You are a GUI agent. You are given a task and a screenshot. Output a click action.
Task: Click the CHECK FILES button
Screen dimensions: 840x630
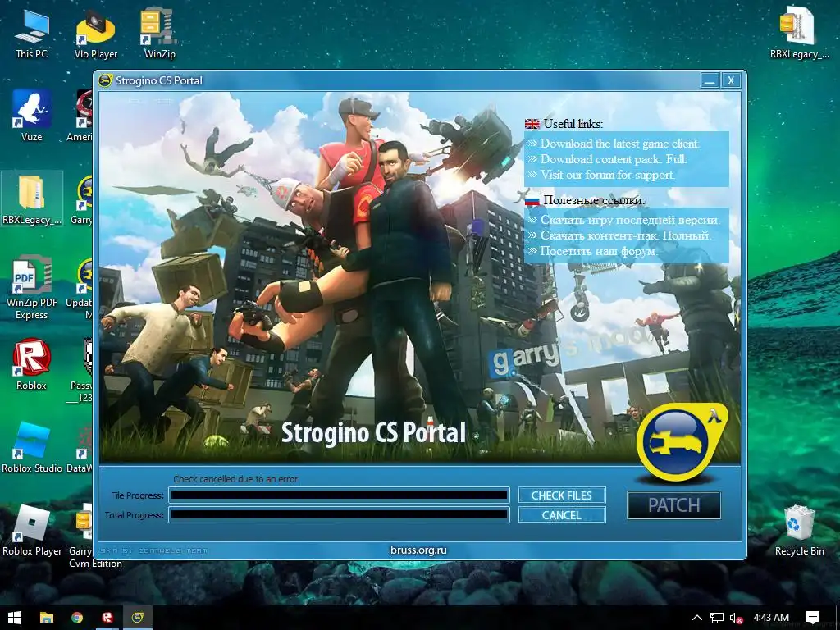(562, 495)
